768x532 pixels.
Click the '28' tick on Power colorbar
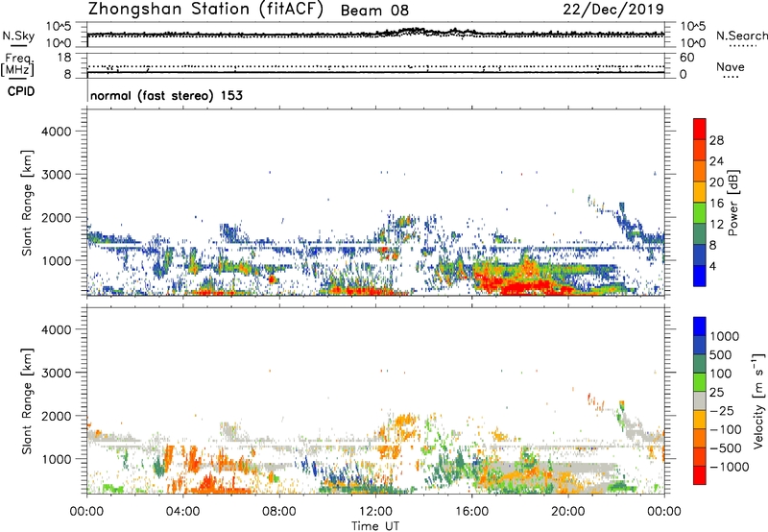716,140
